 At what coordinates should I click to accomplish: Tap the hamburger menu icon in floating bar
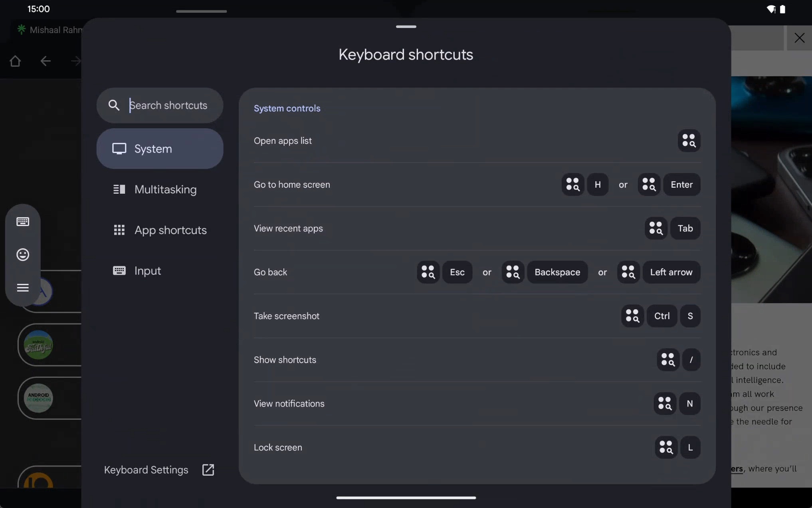coord(23,288)
